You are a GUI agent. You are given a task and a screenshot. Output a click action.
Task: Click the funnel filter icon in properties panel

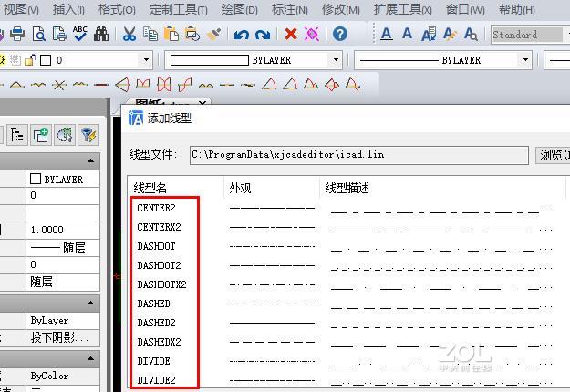pos(88,135)
